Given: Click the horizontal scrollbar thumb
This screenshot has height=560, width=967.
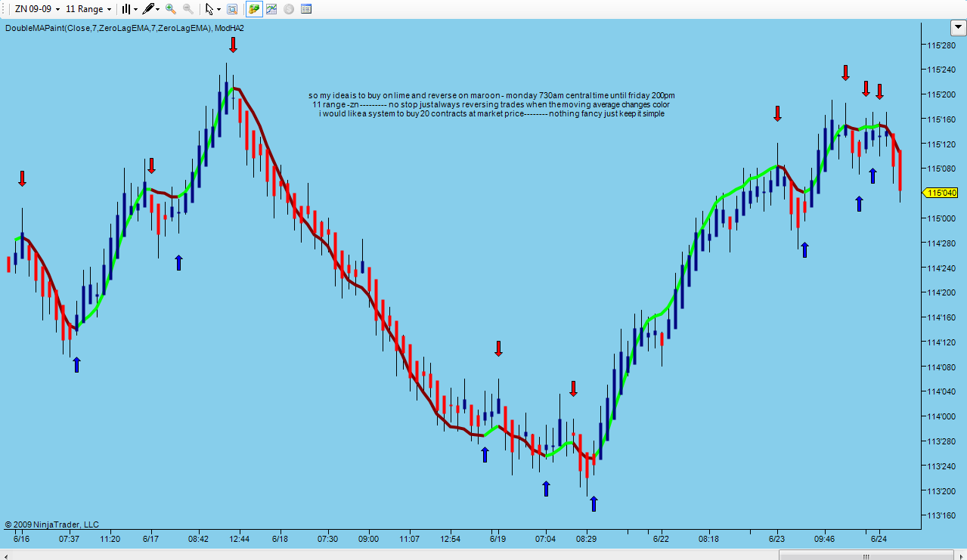Looking at the screenshot, I should (x=868, y=555).
